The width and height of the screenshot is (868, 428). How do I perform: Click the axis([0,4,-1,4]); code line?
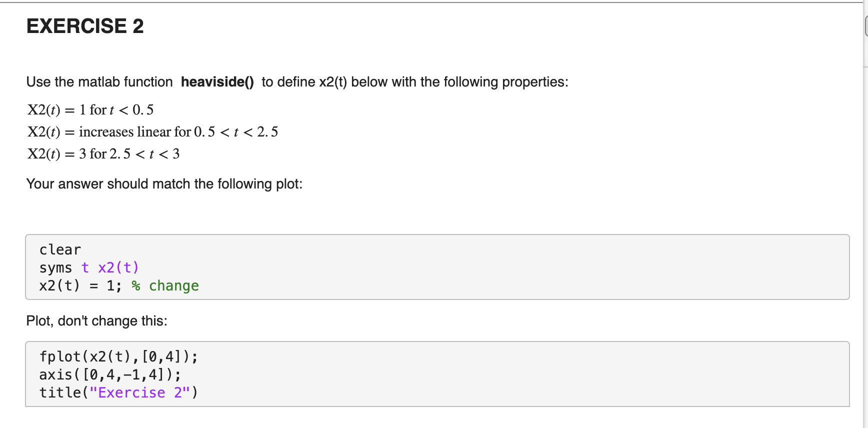[110, 374]
